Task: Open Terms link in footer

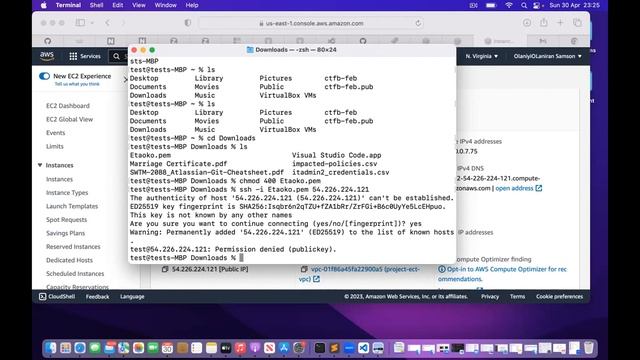Action: 517,297
